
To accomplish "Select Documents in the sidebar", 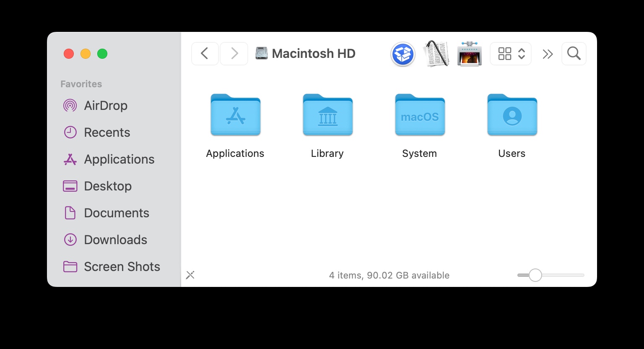I will click(117, 213).
